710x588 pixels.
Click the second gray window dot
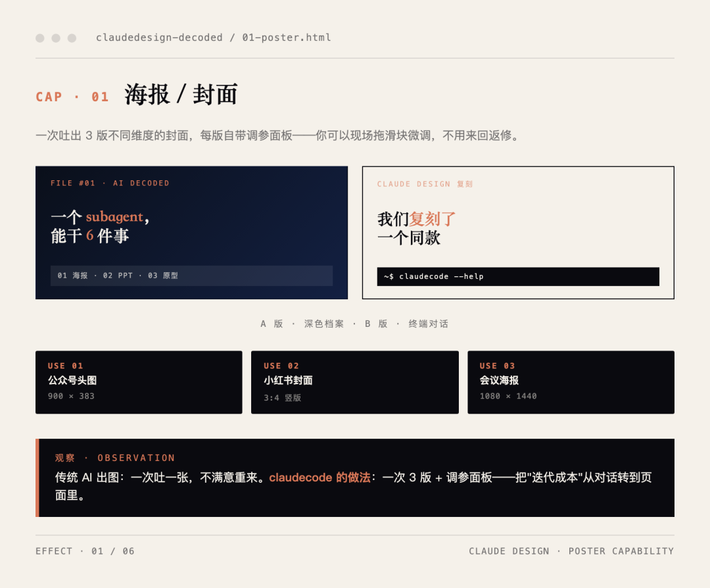coord(56,38)
